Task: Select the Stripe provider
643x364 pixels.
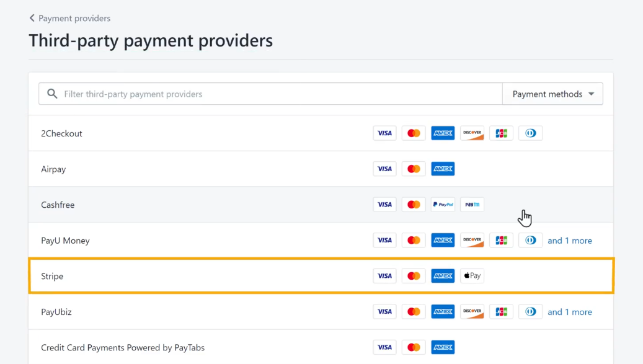Action: 321,276
